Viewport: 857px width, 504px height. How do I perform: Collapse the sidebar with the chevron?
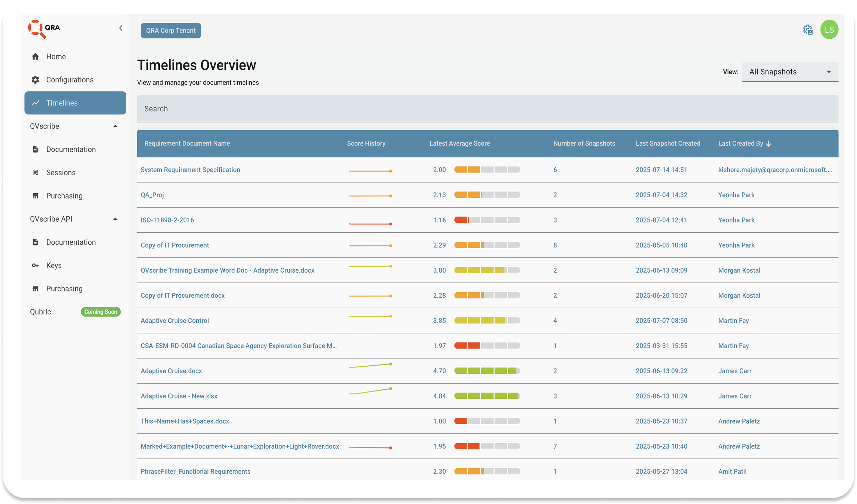click(121, 28)
